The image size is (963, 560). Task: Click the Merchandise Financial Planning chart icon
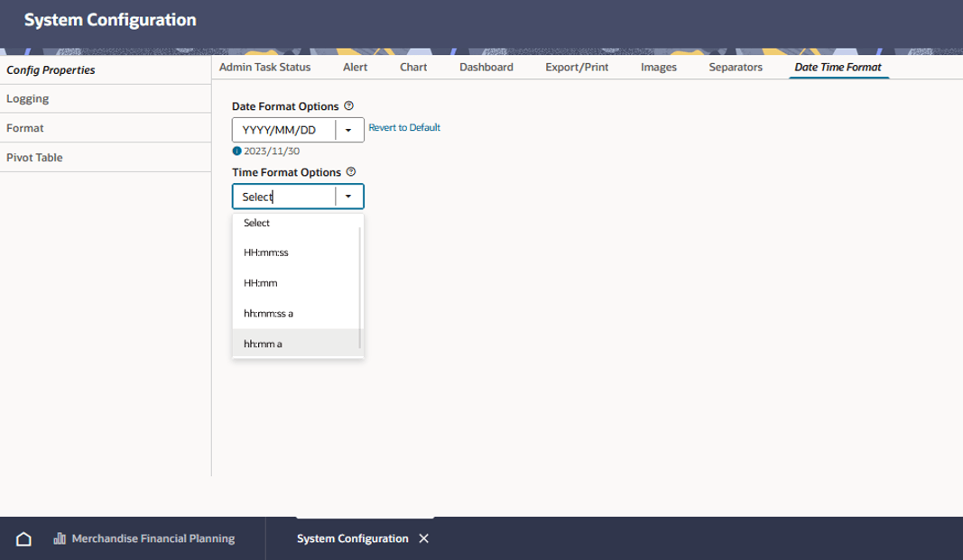(x=60, y=538)
